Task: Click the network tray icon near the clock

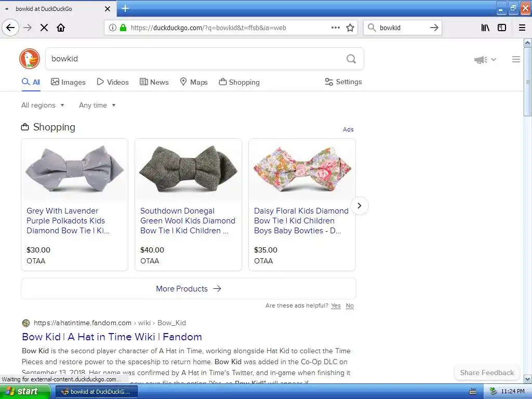Action: (493, 391)
